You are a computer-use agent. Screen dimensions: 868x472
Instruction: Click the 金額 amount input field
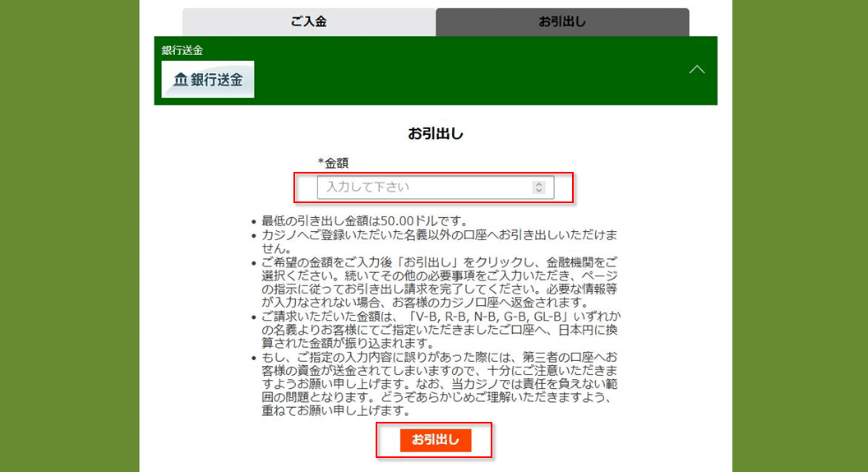tap(435, 187)
